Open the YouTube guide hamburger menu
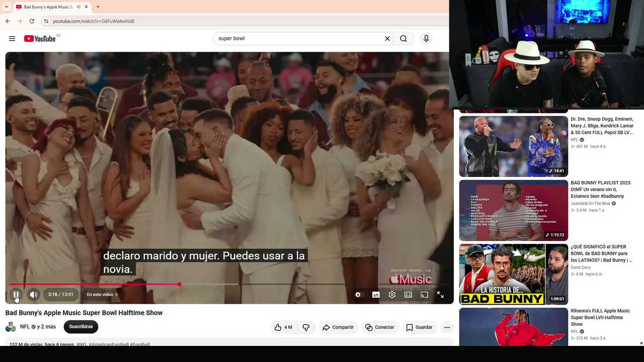 click(x=12, y=39)
